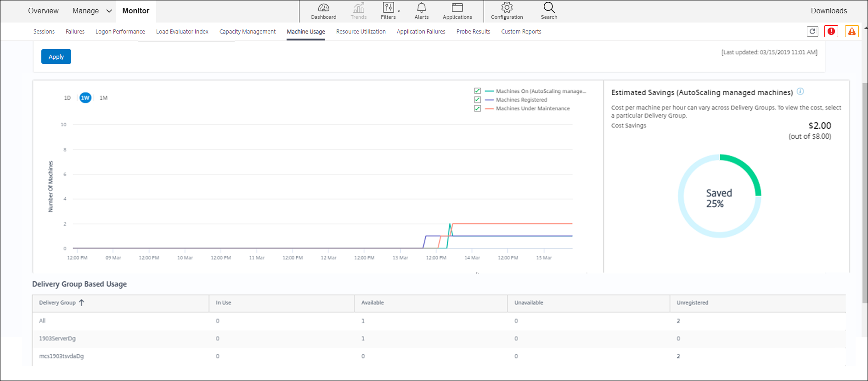
Task: Switch to the Application Failures tab
Action: click(421, 32)
